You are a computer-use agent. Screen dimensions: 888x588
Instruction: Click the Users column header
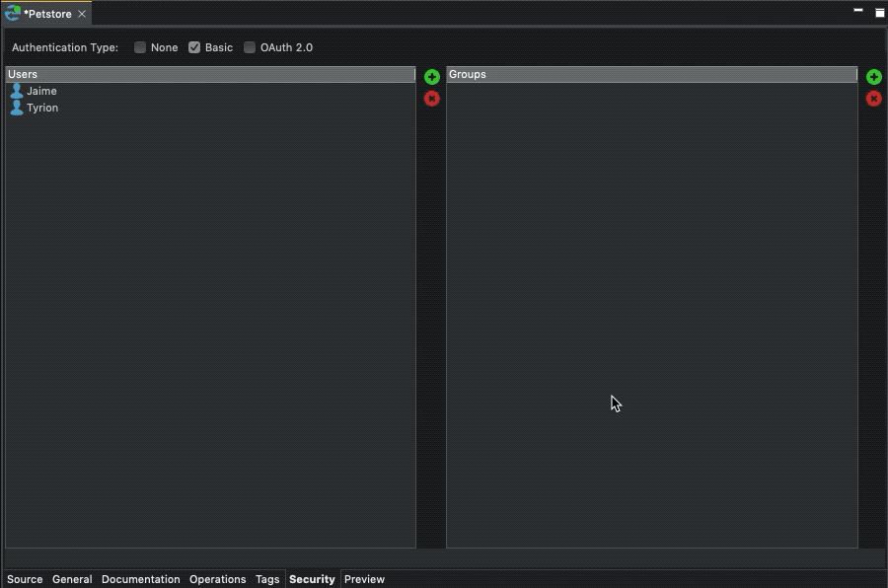coord(210,74)
